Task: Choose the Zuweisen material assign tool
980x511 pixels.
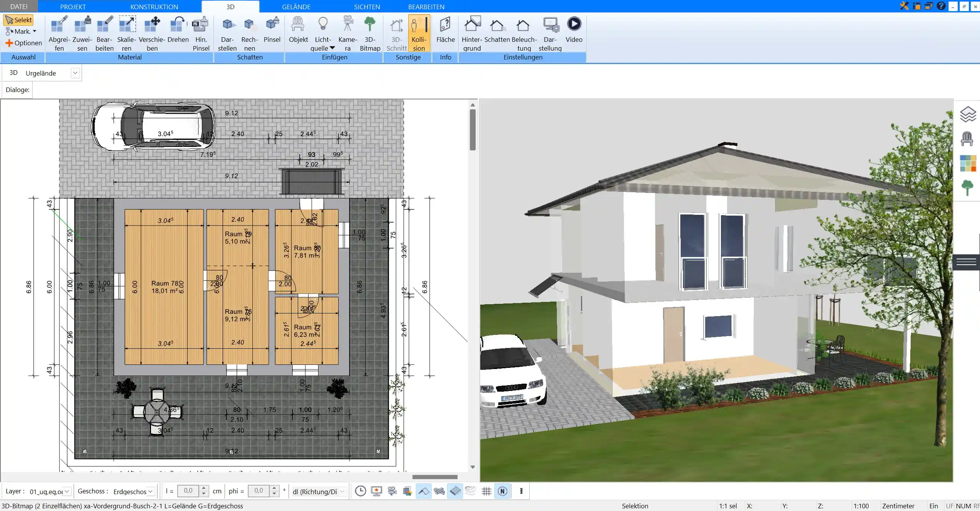Action: click(x=82, y=33)
